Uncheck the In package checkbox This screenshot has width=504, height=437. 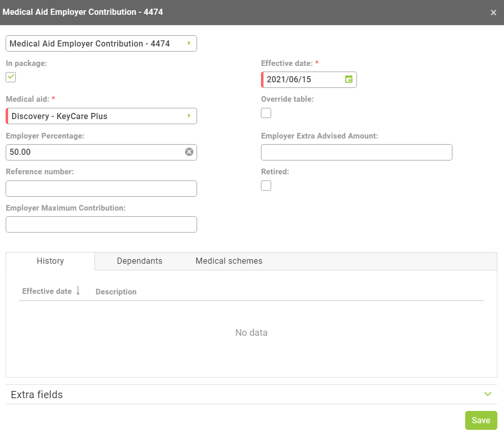point(11,77)
